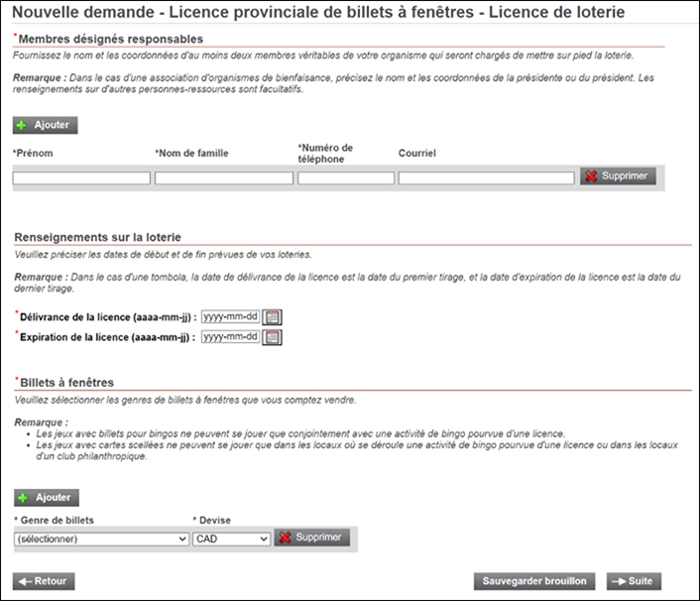Focus the Nom de famille input field

coord(224,179)
